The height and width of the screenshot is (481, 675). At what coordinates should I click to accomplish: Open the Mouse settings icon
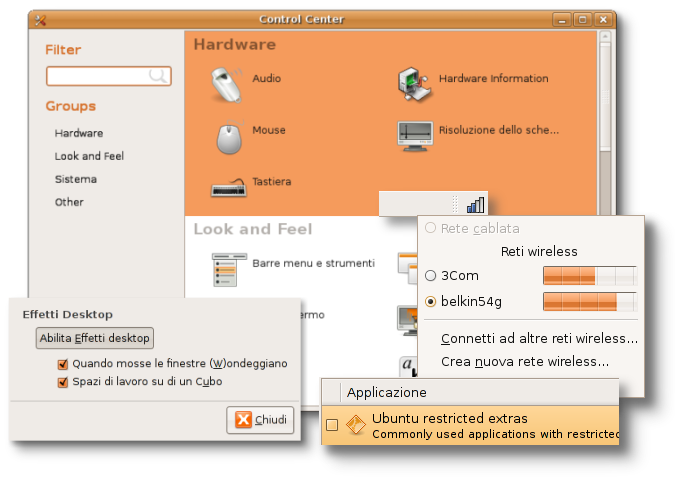click(x=229, y=136)
